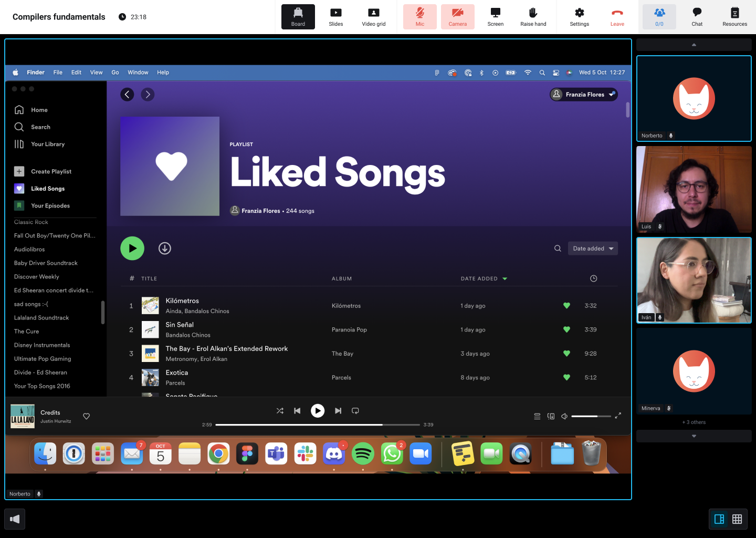Viewport: 756px width, 538px height.
Task: Sort by the DATE ADDED column header
Action: 484,278
